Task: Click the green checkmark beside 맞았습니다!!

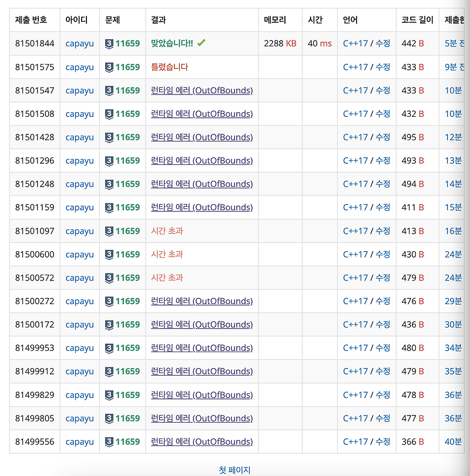Action: click(x=200, y=43)
